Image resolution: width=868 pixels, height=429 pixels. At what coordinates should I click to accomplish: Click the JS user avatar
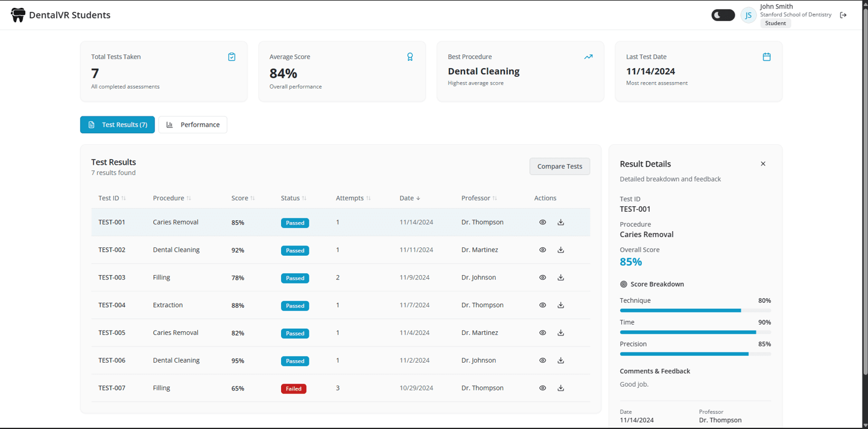tap(748, 15)
